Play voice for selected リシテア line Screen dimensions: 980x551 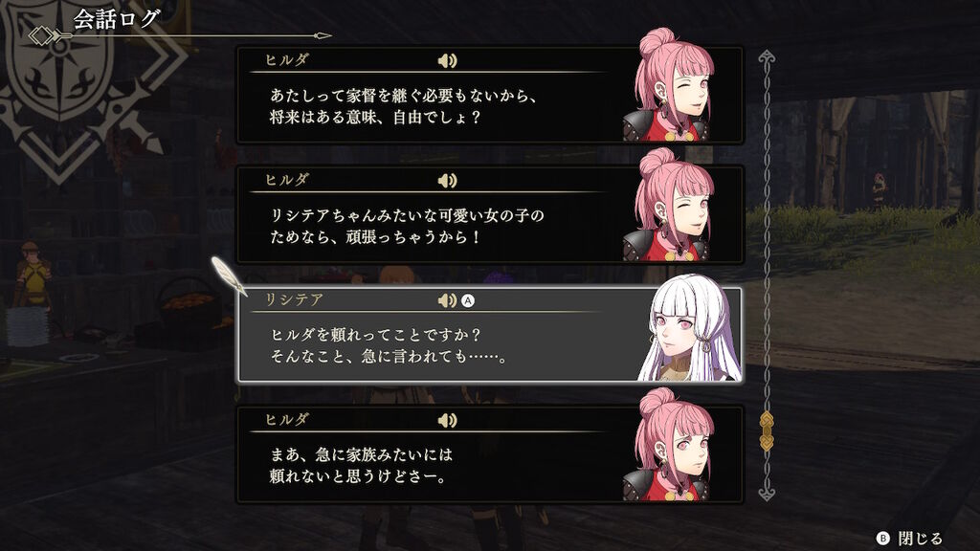447,300
